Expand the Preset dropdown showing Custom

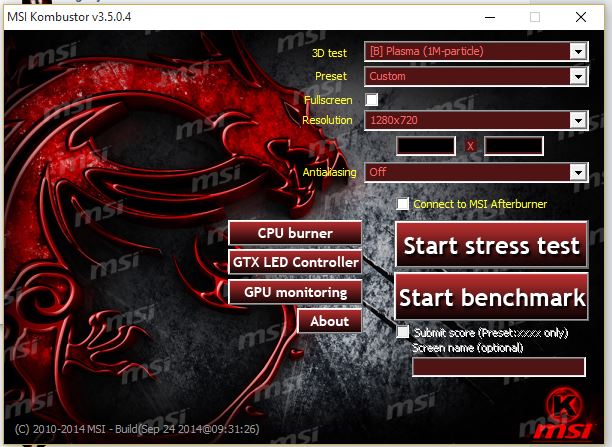476,76
